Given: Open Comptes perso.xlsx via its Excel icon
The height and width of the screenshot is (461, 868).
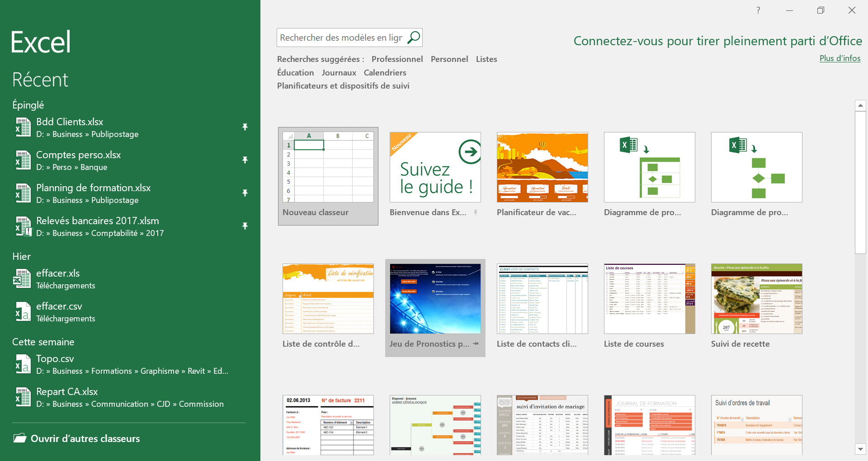Looking at the screenshot, I should point(23,160).
